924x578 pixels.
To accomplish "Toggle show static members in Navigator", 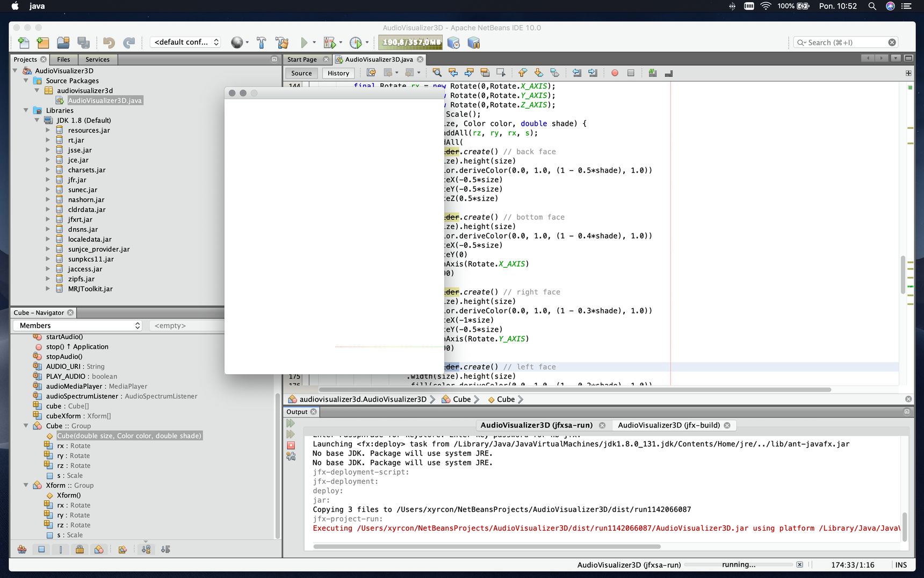I will coord(61,550).
